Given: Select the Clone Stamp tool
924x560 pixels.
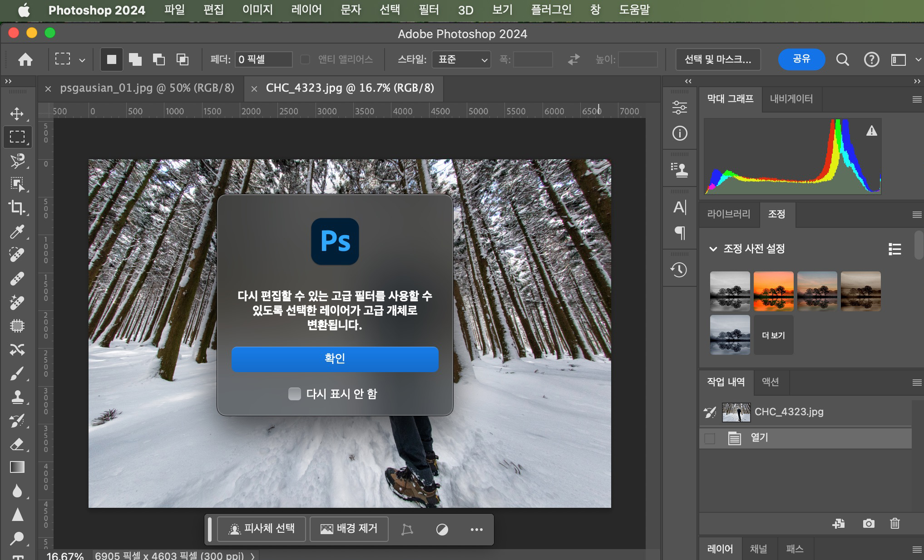Looking at the screenshot, I should (17, 397).
